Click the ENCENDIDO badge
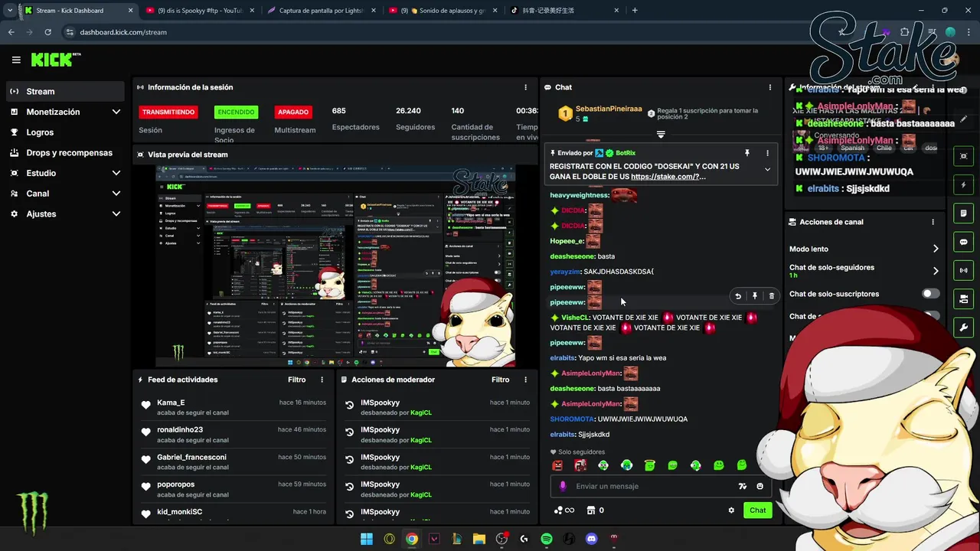 pyautogui.click(x=236, y=112)
